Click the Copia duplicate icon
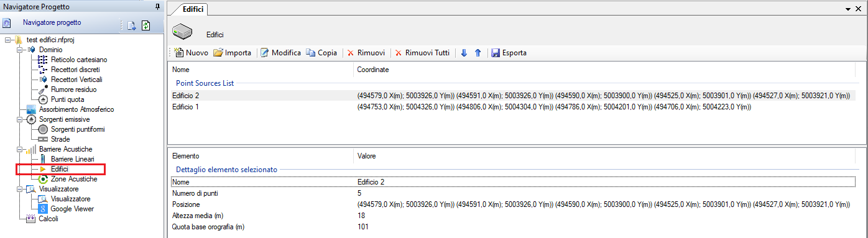 click(311, 53)
